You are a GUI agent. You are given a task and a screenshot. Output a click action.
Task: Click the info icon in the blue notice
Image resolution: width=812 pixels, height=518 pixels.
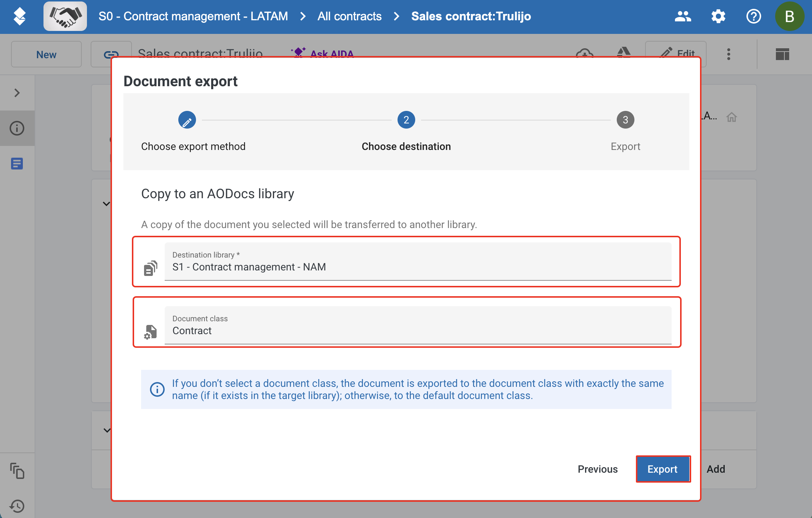click(157, 389)
